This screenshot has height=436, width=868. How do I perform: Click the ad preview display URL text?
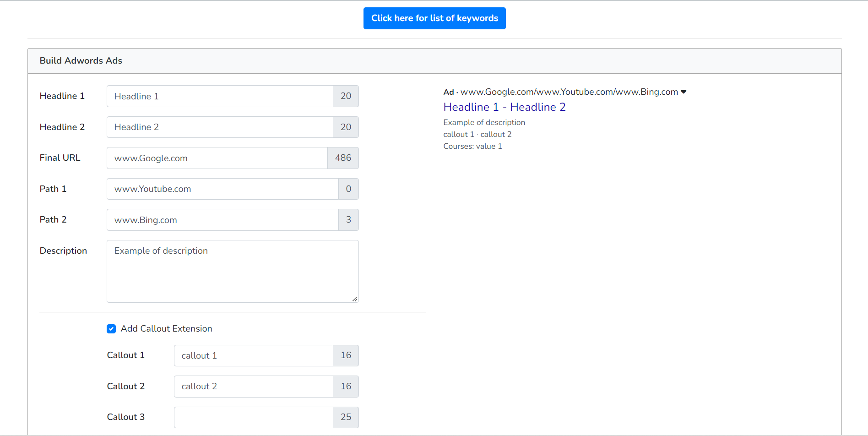point(569,92)
